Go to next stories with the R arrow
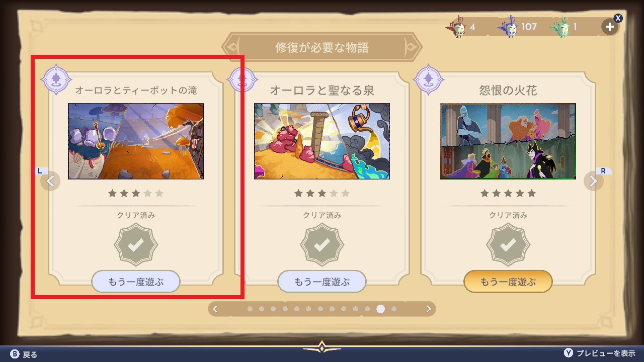 coord(594,181)
